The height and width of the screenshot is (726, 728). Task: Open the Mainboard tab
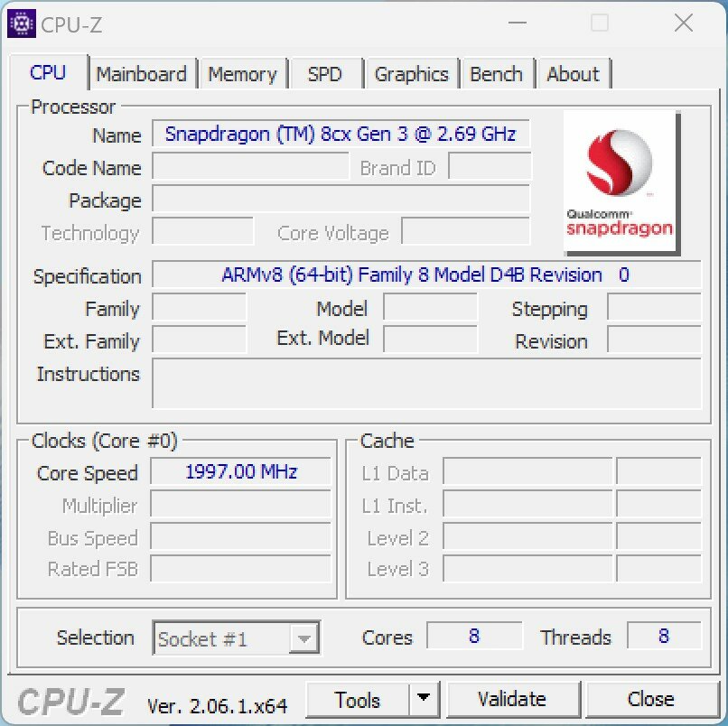(x=141, y=74)
